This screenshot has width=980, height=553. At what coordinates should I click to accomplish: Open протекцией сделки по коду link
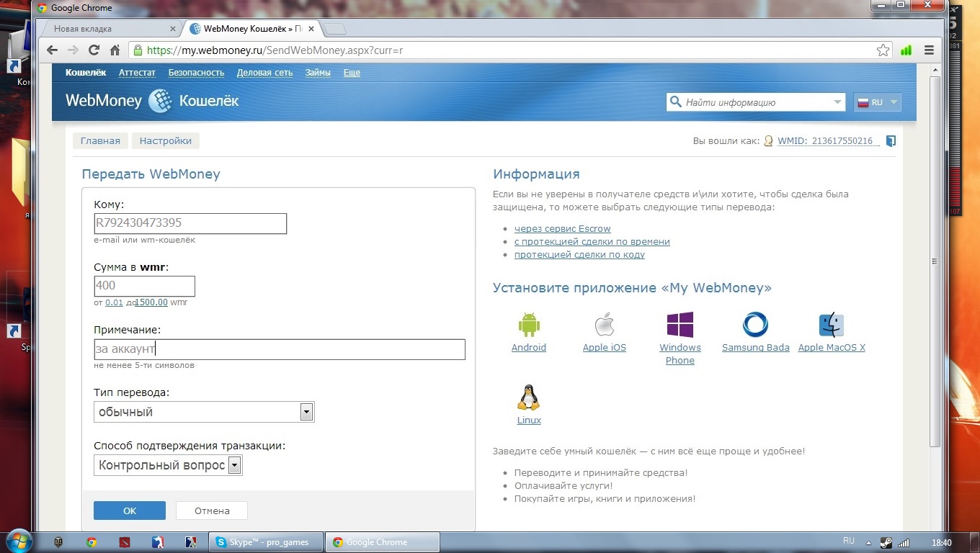tap(579, 255)
